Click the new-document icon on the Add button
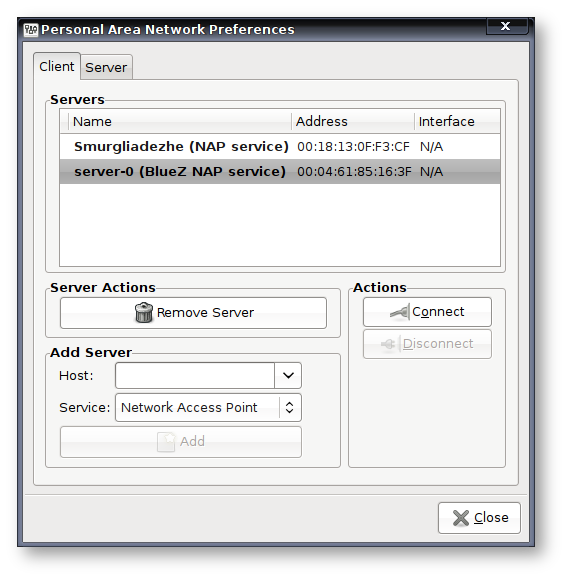The image size is (568, 580). 166,442
